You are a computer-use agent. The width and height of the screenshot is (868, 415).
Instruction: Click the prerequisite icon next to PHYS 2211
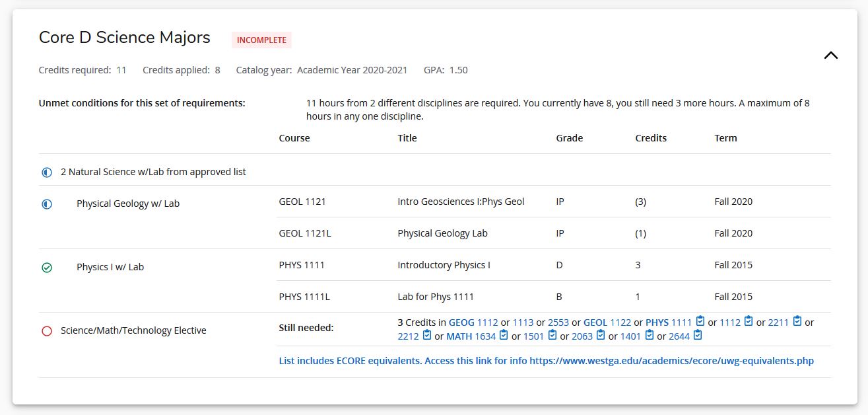coord(797,322)
